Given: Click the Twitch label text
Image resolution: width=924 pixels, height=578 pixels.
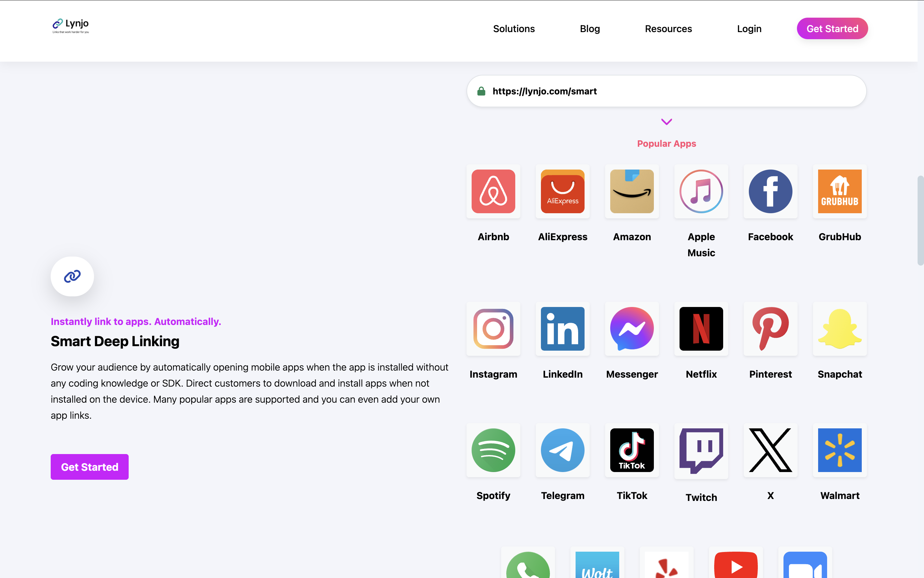Looking at the screenshot, I should (701, 498).
